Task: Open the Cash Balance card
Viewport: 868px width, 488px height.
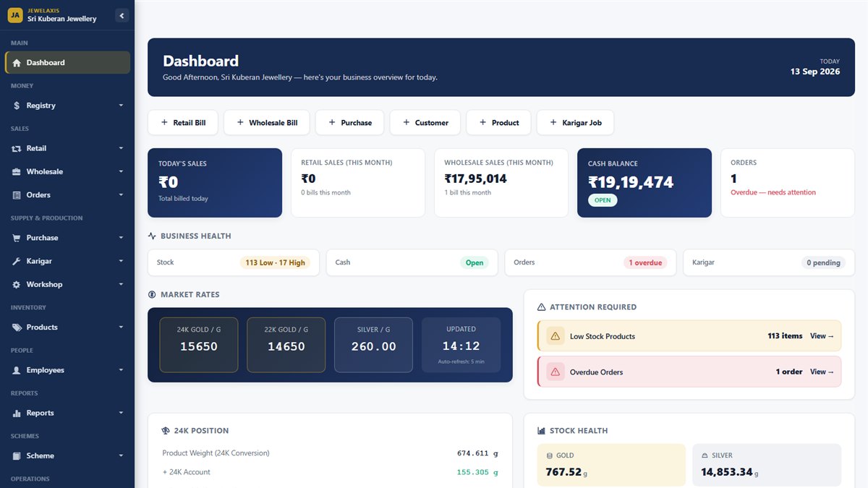Action: click(x=644, y=183)
